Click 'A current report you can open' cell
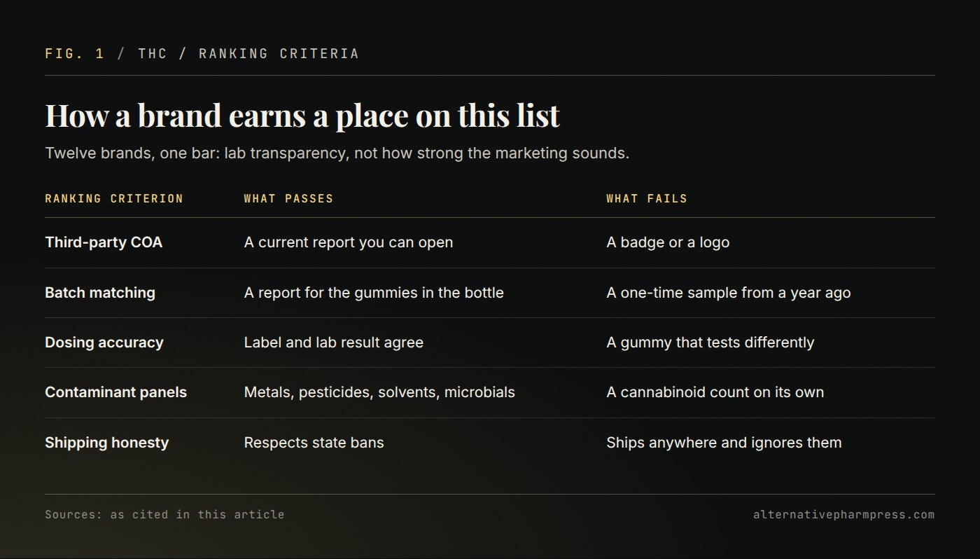 coord(349,242)
